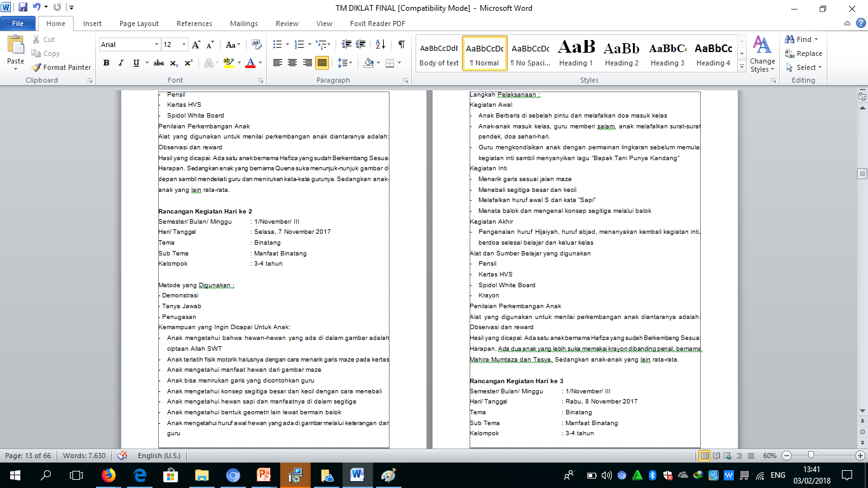
Task: Toggle Align Text Left
Action: (277, 63)
